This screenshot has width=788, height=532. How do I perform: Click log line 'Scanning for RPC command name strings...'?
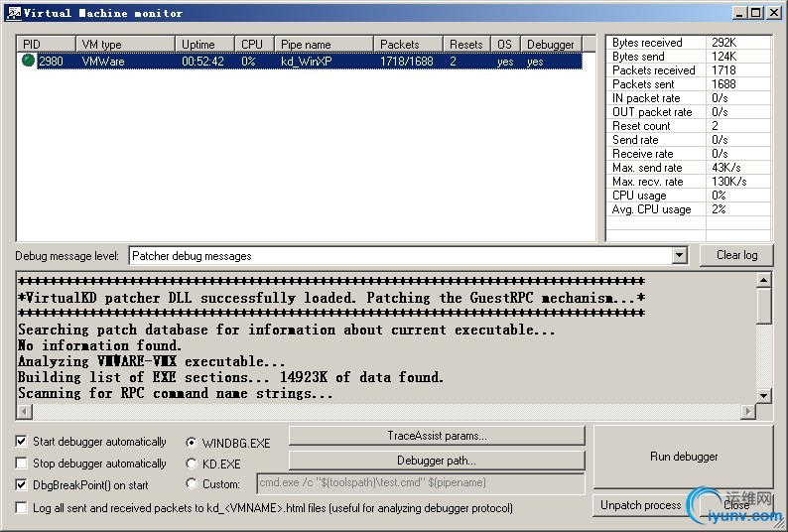(x=175, y=393)
